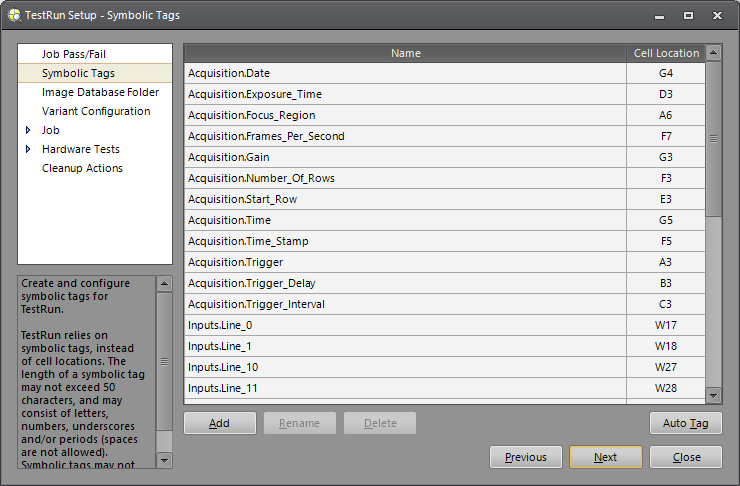Select Variant Configuration in the list
Screen dimensions: 740x486
coord(96,111)
